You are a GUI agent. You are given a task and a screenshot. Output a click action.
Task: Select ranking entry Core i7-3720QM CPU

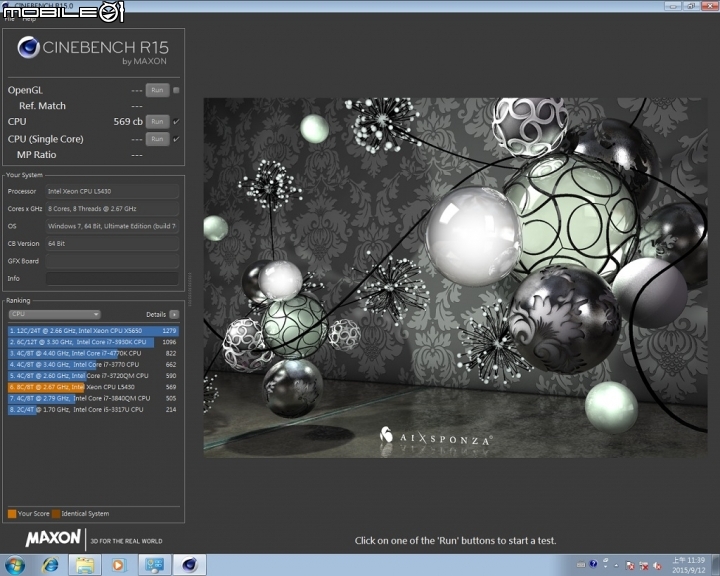click(93, 376)
